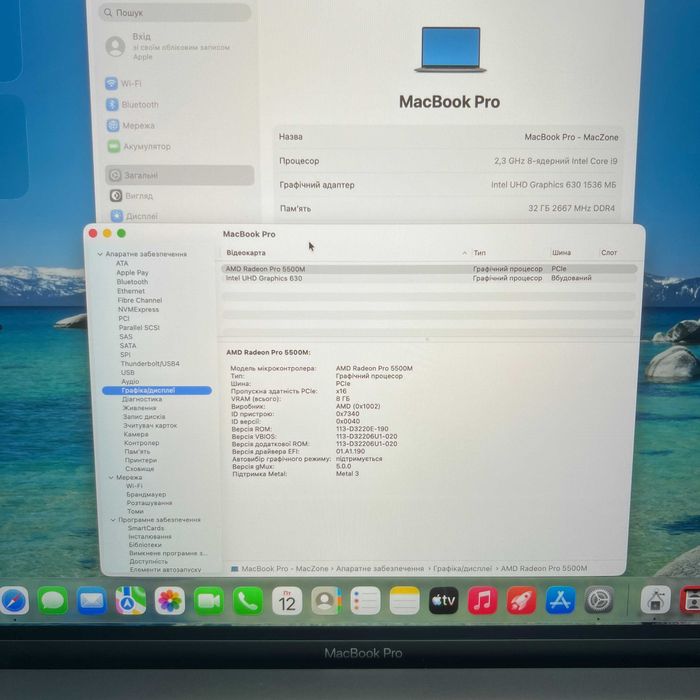Click AMD Radeon Pro 5500M in path bar

click(544, 568)
